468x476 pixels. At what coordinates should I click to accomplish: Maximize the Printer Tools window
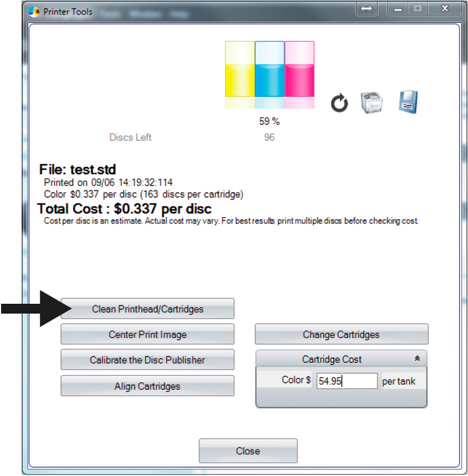click(x=418, y=9)
